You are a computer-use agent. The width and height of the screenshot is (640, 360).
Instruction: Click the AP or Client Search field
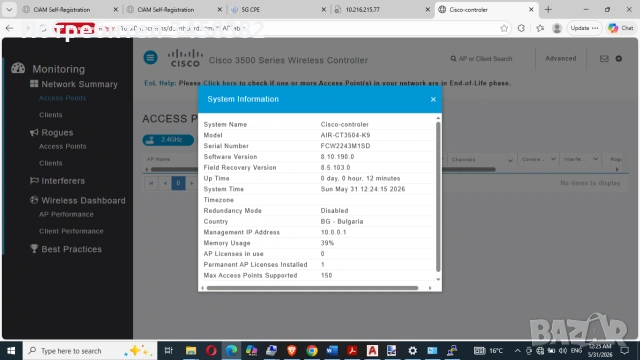tap(485, 59)
